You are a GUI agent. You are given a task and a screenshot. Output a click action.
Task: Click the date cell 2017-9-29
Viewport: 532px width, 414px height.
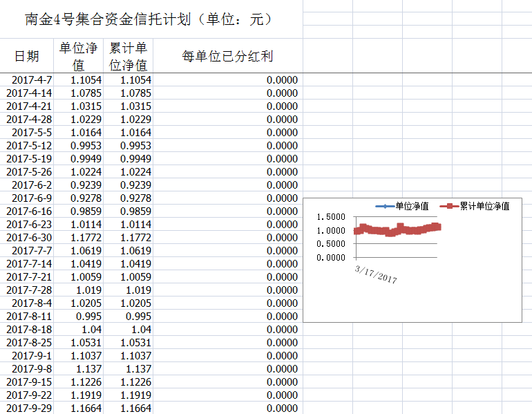pyautogui.click(x=28, y=408)
